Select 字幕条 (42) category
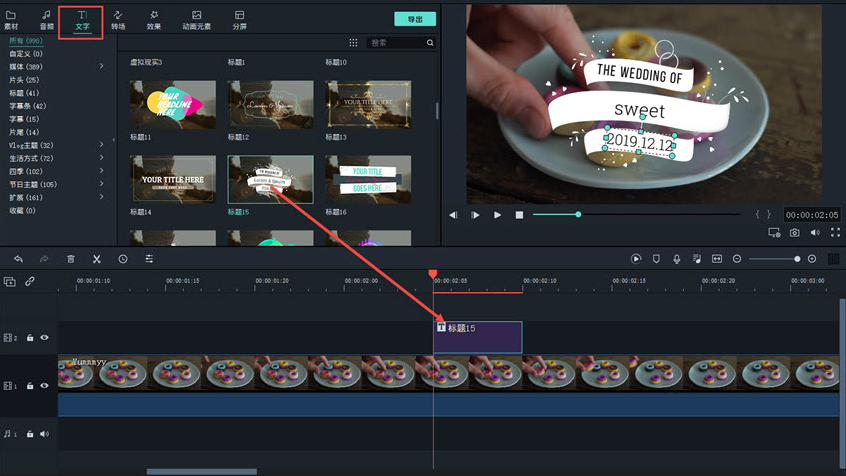 click(x=27, y=106)
